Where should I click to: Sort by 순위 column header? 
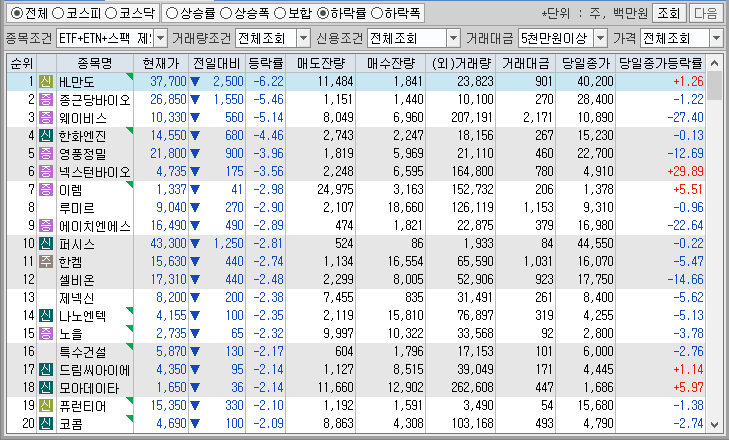[x=22, y=63]
